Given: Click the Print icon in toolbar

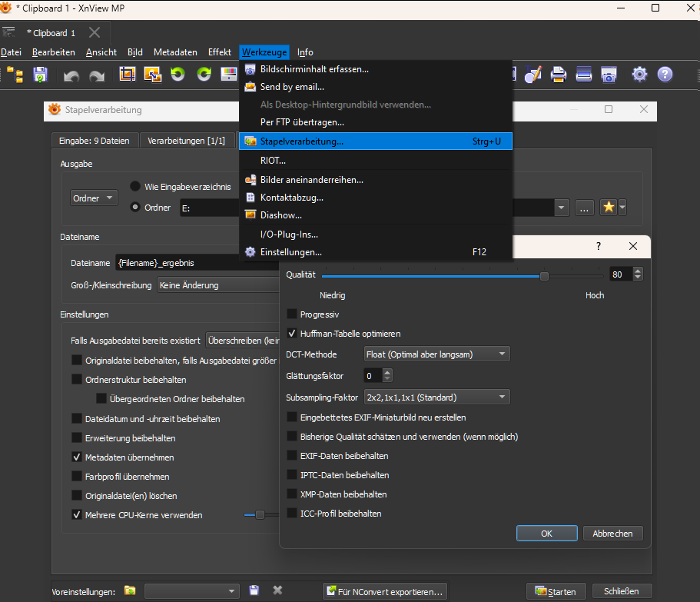Looking at the screenshot, I should pos(559,75).
